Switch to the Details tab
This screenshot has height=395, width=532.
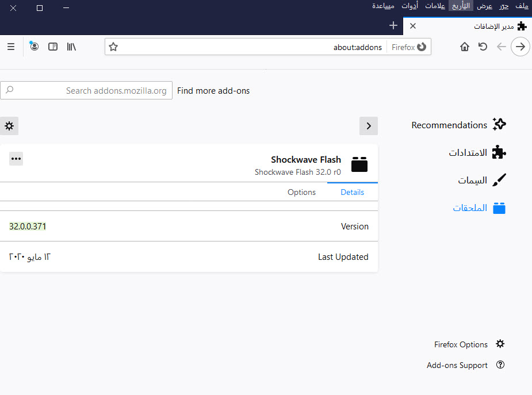[x=352, y=192]
